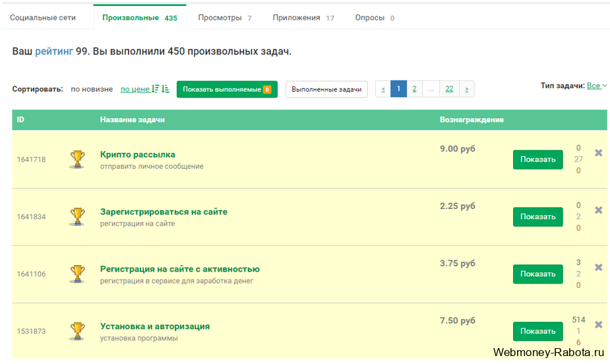This screenshot has height=364, width=610.
Task: Open Выполненные задачи list
Action: (326, 90)
